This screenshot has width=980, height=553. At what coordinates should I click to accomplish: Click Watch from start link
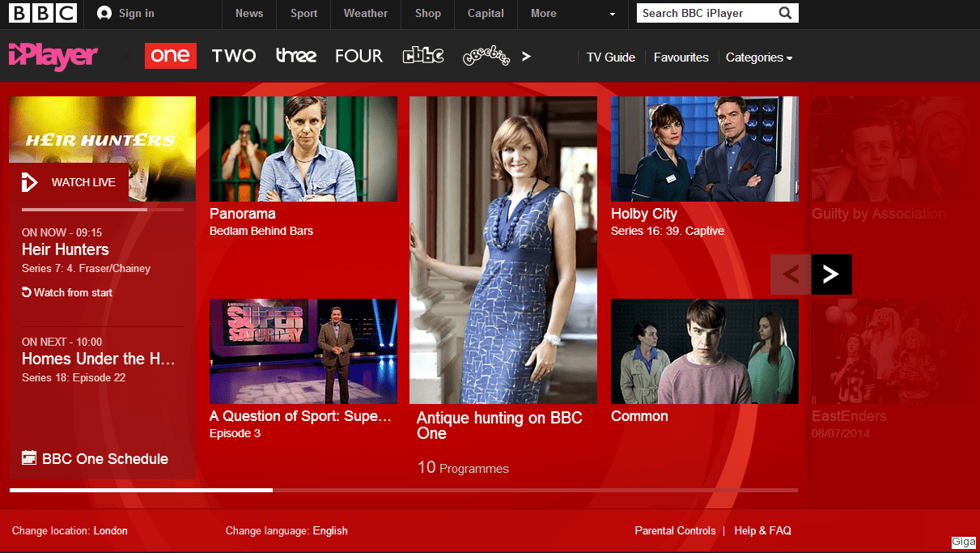73,292
